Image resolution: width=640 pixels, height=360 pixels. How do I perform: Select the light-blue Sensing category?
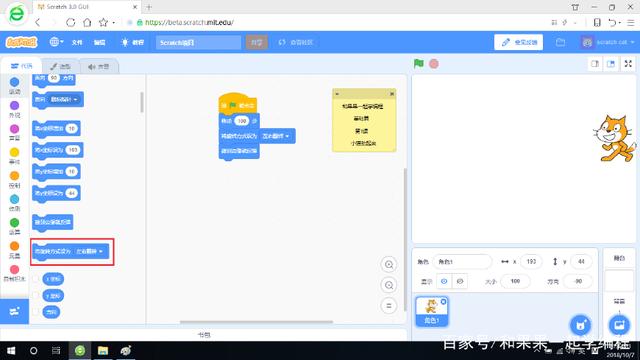(14, 203)
